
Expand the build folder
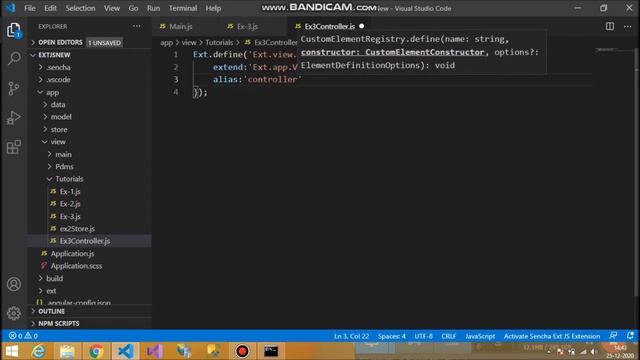[x=54, y=278]
